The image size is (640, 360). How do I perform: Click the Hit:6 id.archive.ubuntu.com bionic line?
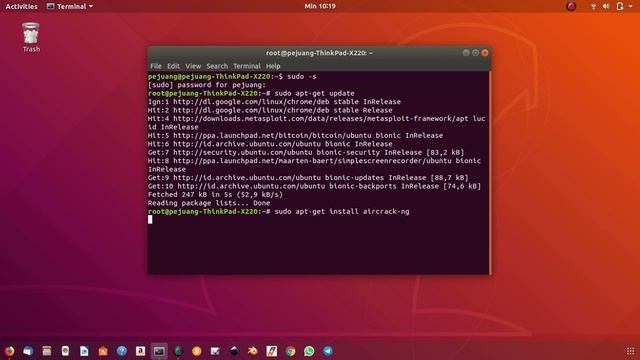270,144
